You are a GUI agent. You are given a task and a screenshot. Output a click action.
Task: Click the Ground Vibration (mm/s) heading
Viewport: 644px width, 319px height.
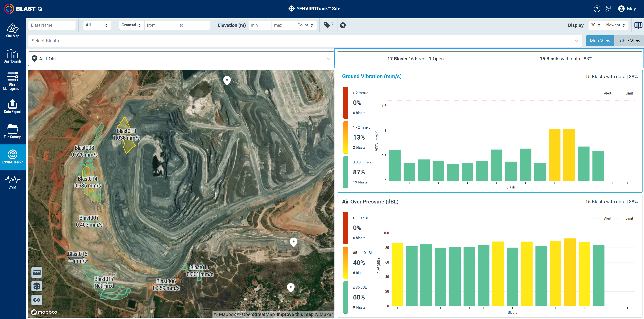(x=372, y=77)
